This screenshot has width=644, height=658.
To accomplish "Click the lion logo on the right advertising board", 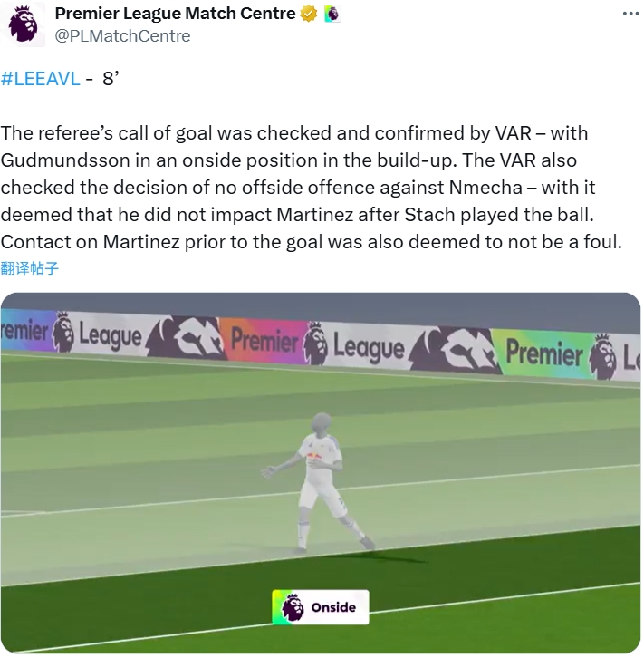I will click(x=603, y=356).
